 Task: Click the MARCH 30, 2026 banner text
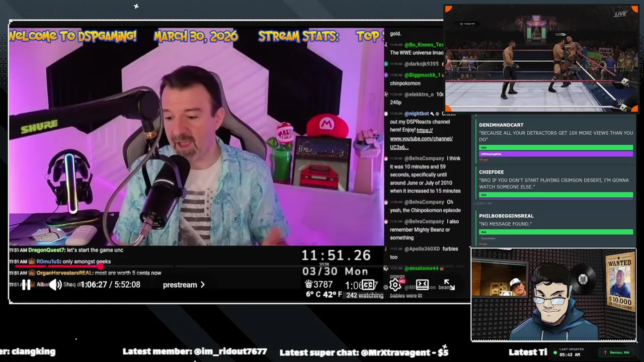pyautogui.click(x=196, y=36)
